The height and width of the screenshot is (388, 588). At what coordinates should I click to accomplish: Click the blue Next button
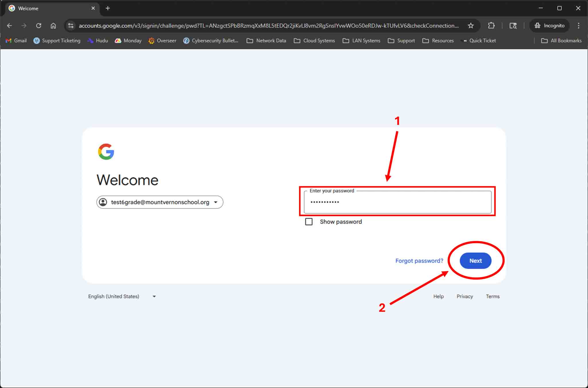(x=475, y=261)
